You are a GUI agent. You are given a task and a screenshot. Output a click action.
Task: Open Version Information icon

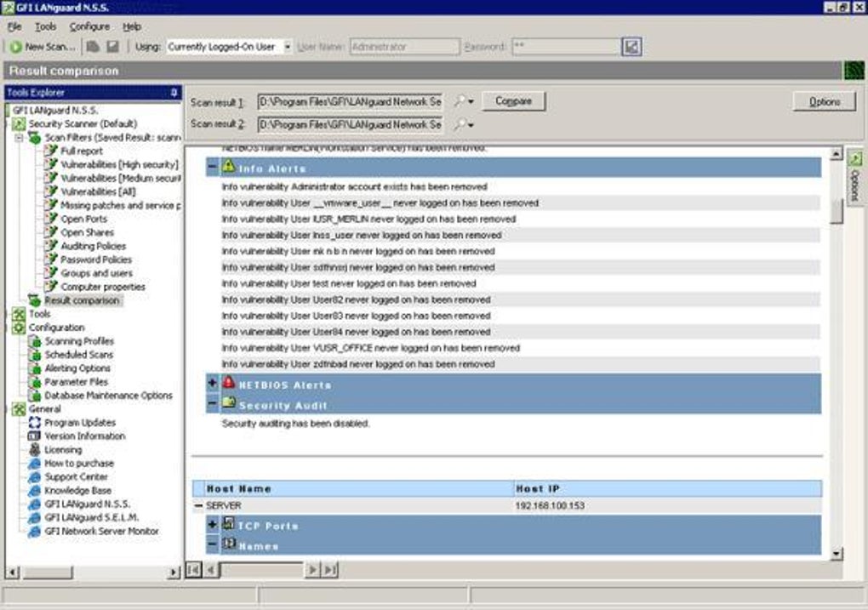(34, 436)
